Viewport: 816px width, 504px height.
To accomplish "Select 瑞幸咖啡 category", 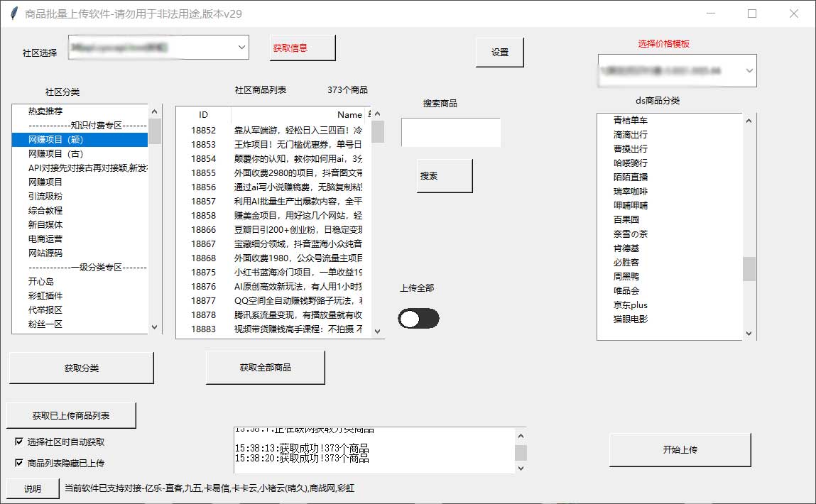I will tap(670, 192).
